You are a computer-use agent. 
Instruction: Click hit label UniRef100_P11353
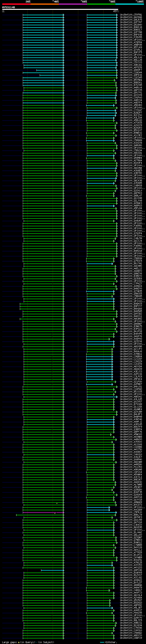click(x=131, y=467)
